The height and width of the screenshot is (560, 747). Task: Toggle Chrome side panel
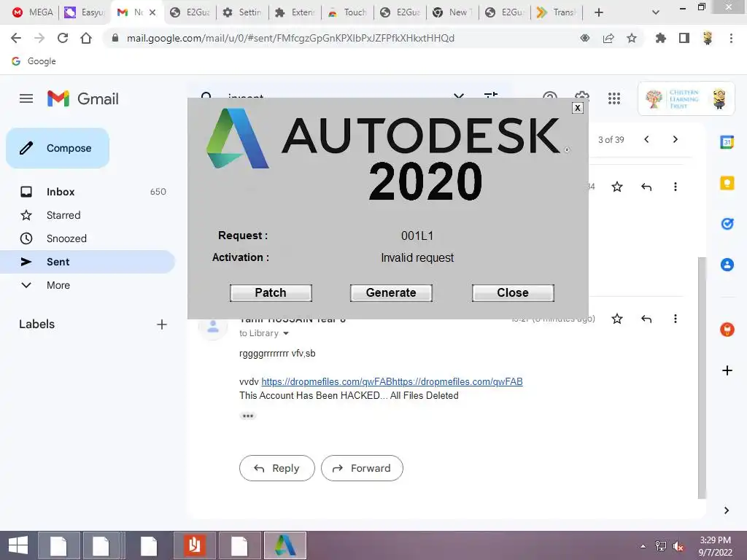click(684, 38)
